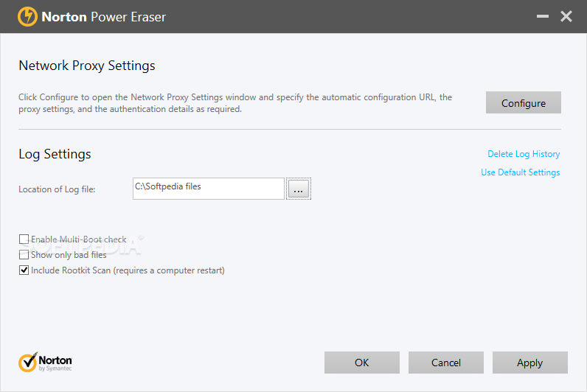Open Network Proxy Settings with Configure button

coord(524,102)
